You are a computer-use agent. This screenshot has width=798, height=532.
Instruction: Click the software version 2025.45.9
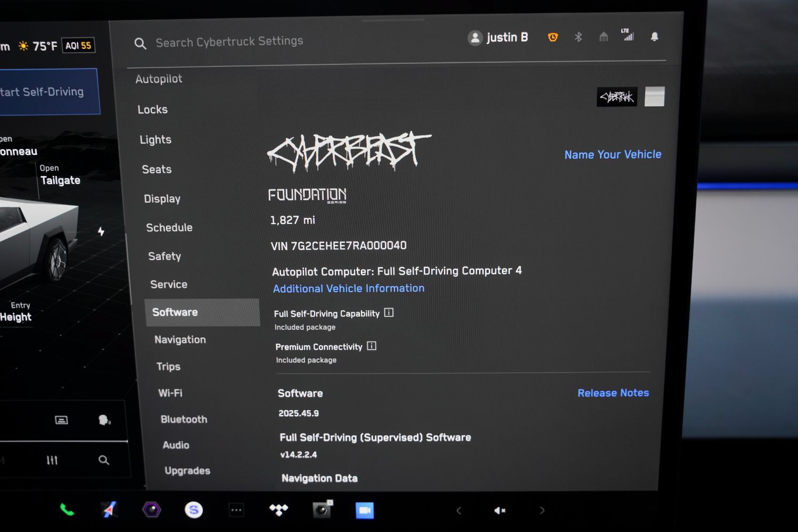tap(299, 413)
